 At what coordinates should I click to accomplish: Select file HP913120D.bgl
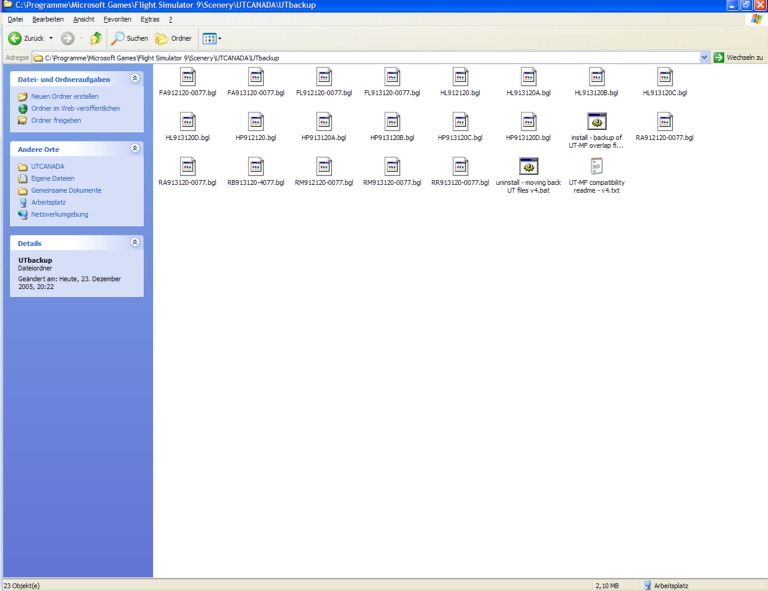(528, 127)
